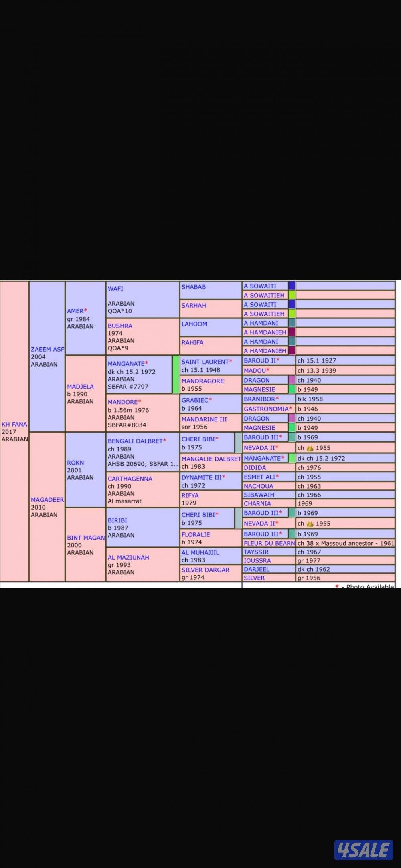Click the ROKN horse name

[x=75, y=463]
